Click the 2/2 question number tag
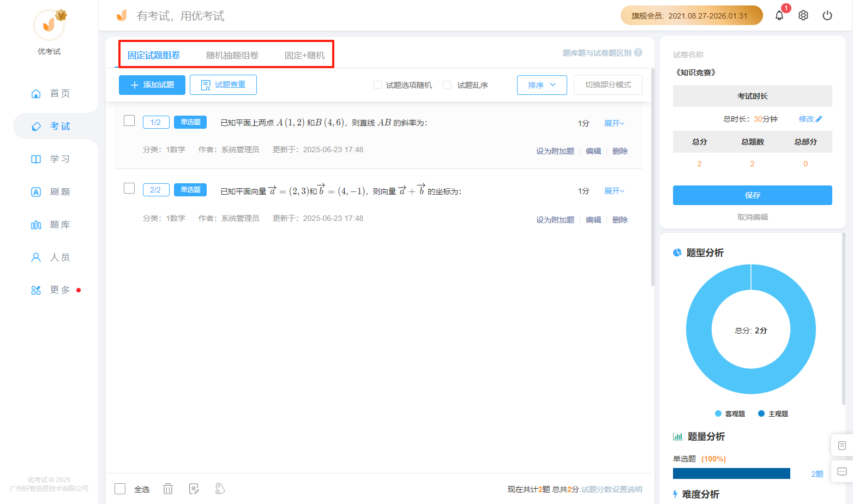 [155, 190]
